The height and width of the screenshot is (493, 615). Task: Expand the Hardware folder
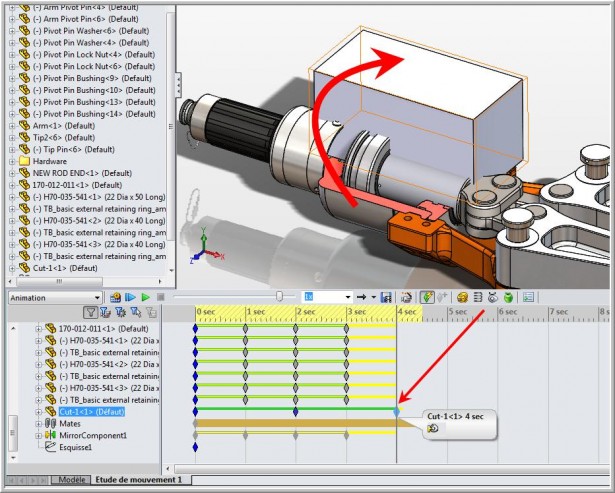[x=11, y=160]
